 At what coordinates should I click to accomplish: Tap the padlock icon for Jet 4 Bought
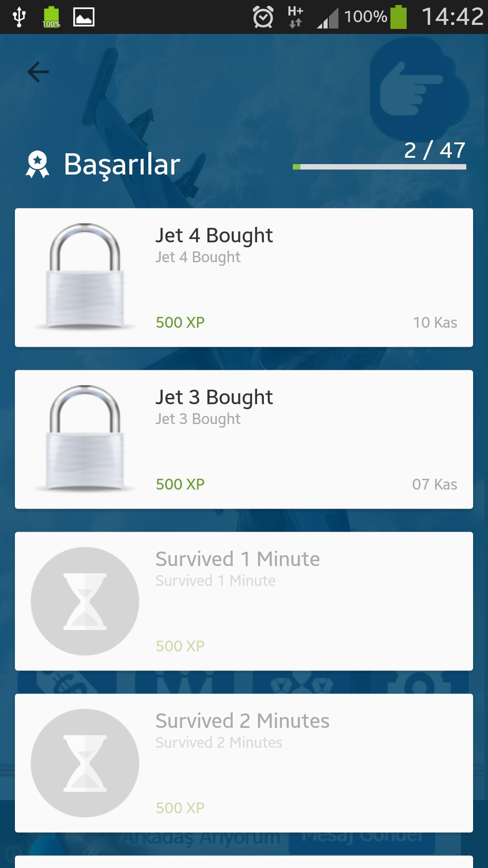(85, 276)
